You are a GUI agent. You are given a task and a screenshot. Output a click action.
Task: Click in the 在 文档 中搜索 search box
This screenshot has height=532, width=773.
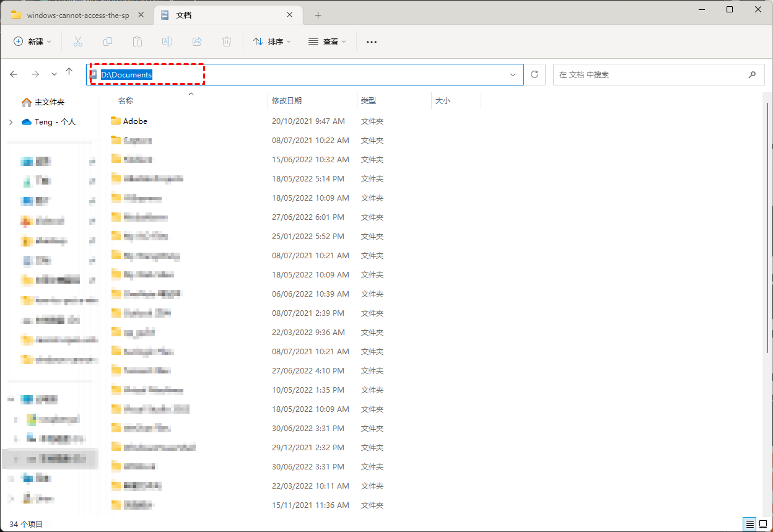650,74
